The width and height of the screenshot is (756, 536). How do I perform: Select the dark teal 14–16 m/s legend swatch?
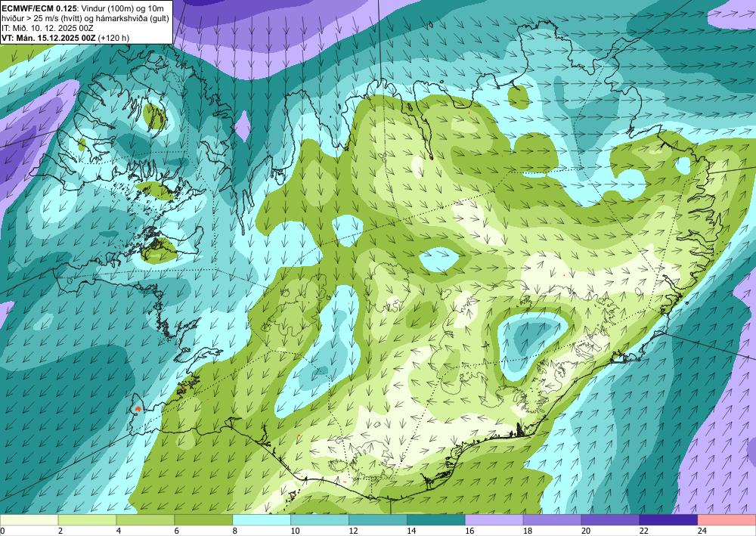[436, 520]
